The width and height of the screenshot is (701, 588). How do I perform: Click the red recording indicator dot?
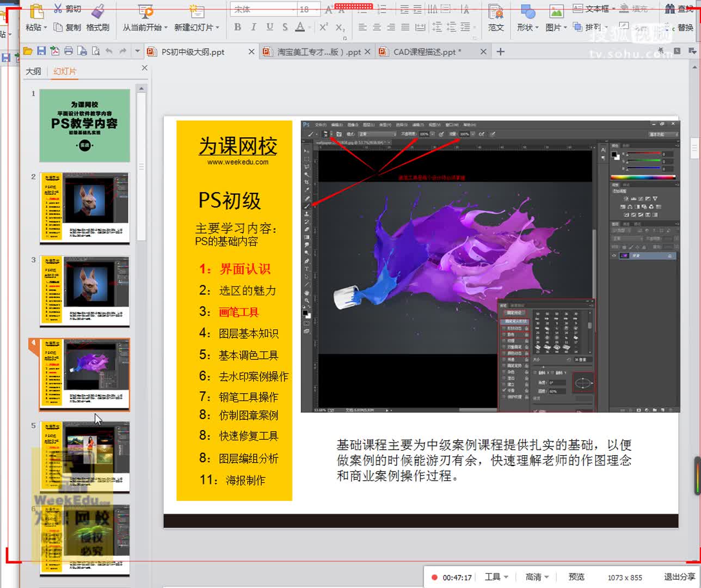[434, 578]
